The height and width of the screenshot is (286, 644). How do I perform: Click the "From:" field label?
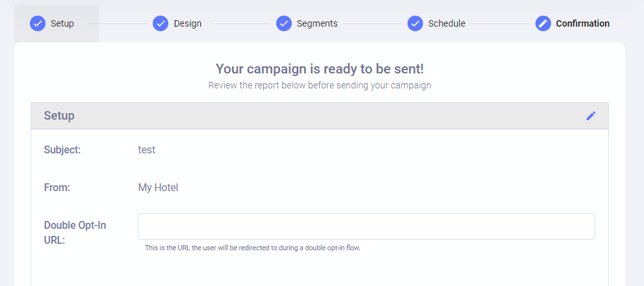57,188
